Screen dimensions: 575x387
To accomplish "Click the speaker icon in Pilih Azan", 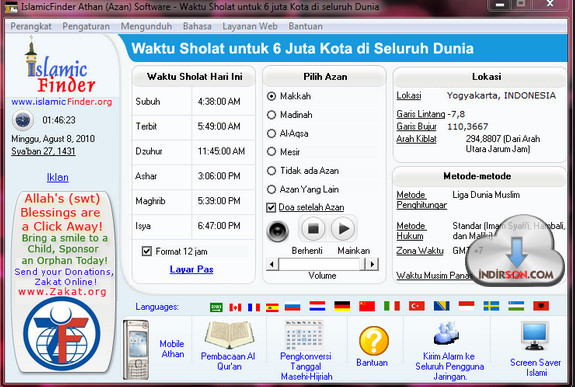I will (x=278, y=231).
